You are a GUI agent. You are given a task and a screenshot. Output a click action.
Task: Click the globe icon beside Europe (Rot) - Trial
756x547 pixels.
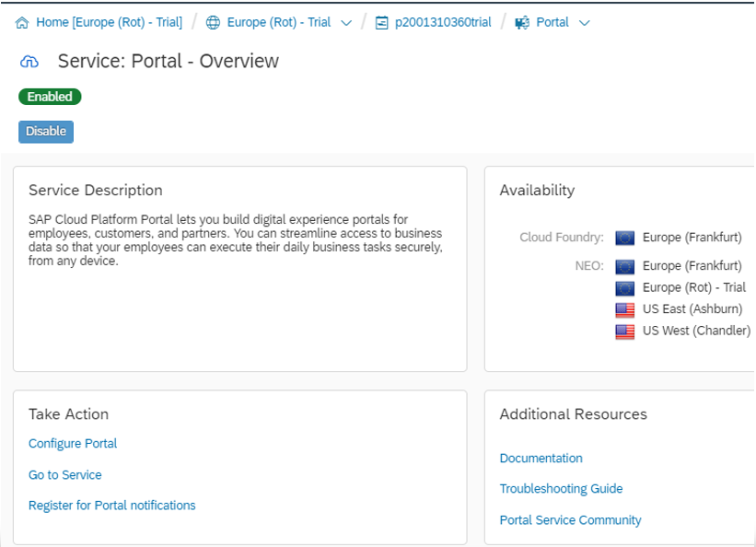point(213,23)
